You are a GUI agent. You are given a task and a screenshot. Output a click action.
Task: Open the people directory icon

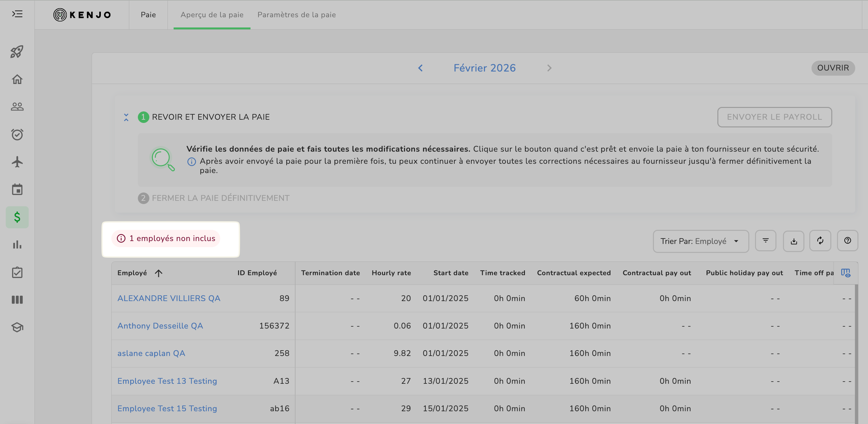[x=17, y=107]
